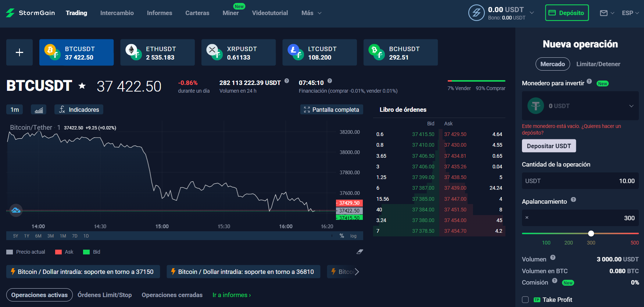Open news: soporte en torno a 37150
Viewport: 644px width, 307px height.
click(x=83, y=272)
